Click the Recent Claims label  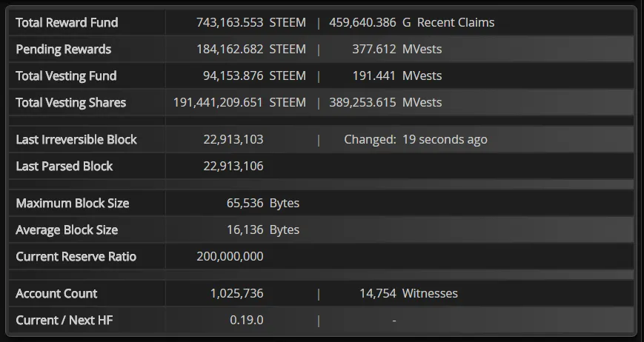click(x=456, y=22)
